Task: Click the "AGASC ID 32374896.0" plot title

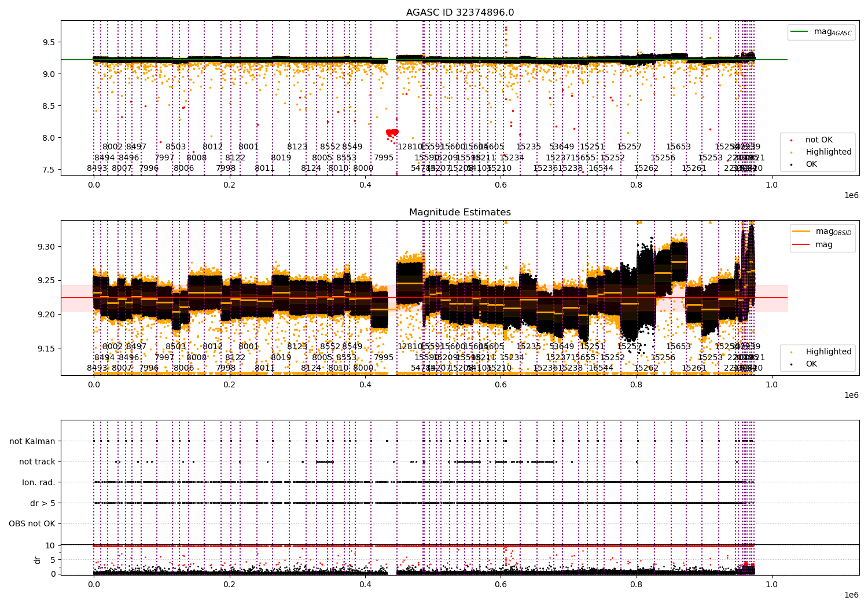Action: [460, 13]
